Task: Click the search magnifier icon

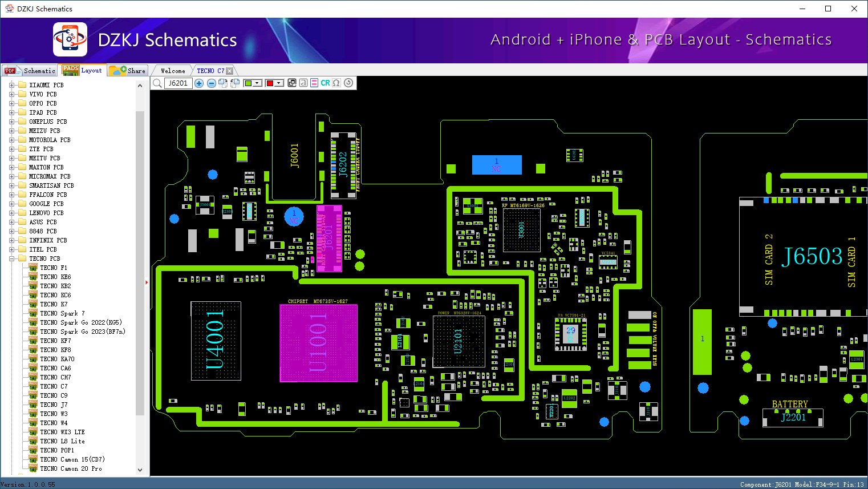Action: point(157,83)
